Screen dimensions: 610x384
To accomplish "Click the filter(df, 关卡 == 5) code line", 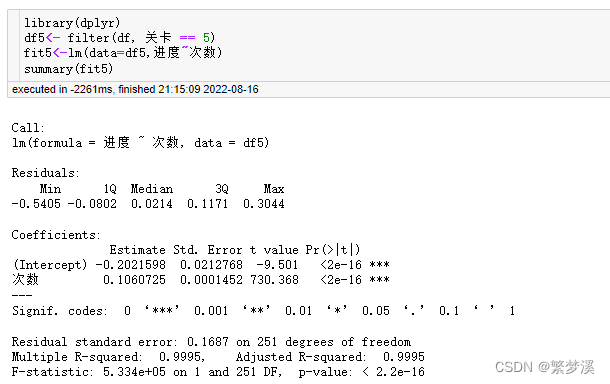I will (x=119, y=38).
